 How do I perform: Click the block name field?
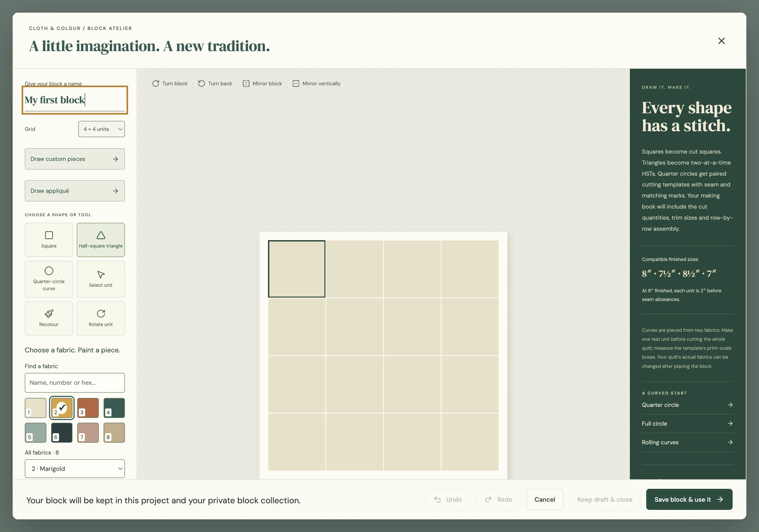point(75,100)
